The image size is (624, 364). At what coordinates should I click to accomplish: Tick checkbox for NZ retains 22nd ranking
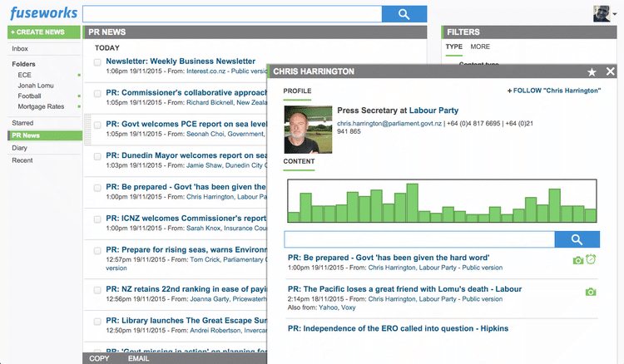[x=97, y=290]
